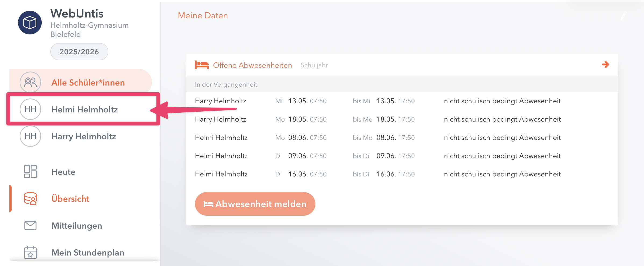Click absence reason text in 16.06. row
Image resolution: width=644 pixels, height=266 pixels.
(502, 174)
